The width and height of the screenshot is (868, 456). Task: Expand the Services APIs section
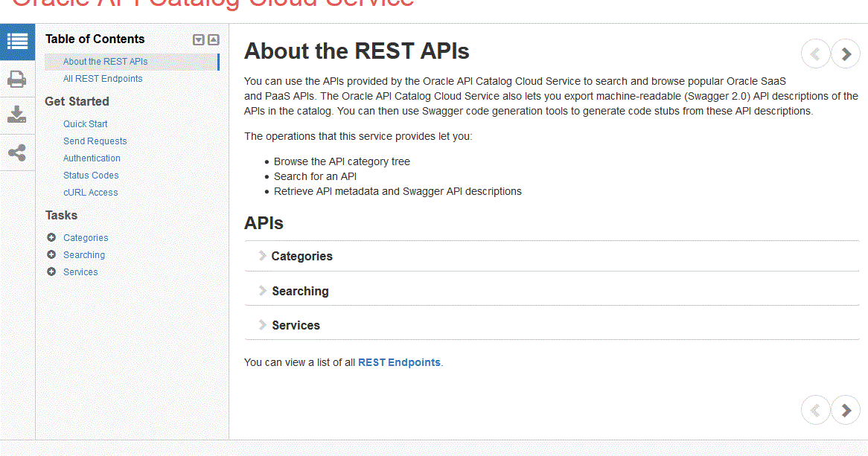click(x=295, y=325)
